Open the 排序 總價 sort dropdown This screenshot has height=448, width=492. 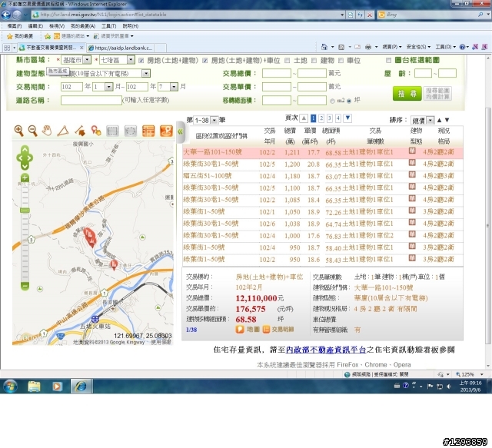tap(422, 120)
